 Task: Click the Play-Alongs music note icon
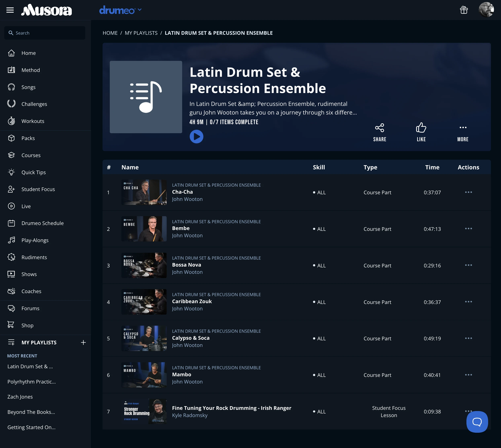coord(11,240)
